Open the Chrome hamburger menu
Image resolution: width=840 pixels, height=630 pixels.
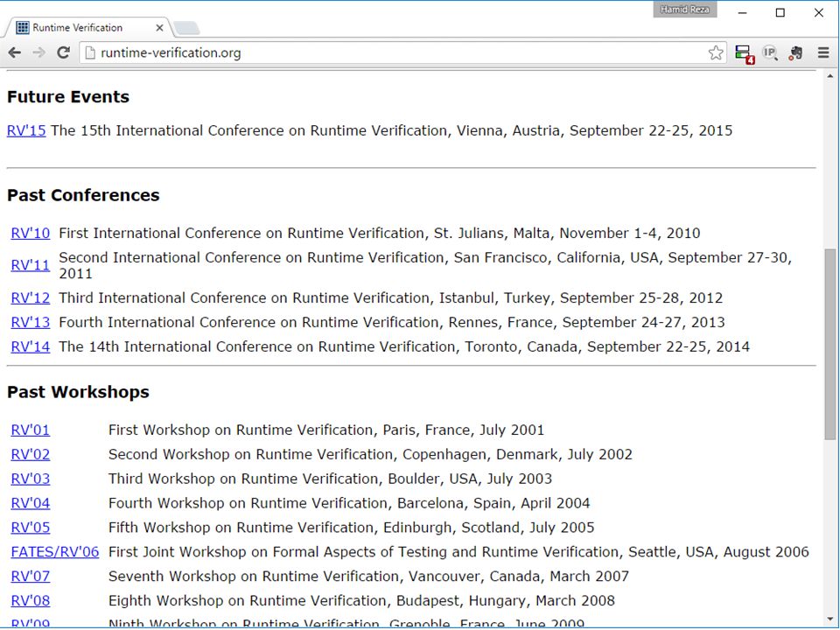(x=823, y=52)
